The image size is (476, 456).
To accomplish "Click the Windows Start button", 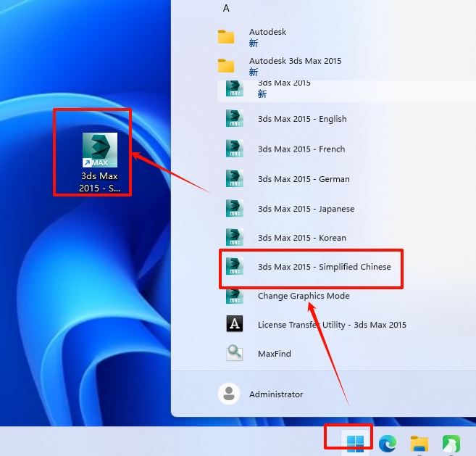I will [355, 443].
